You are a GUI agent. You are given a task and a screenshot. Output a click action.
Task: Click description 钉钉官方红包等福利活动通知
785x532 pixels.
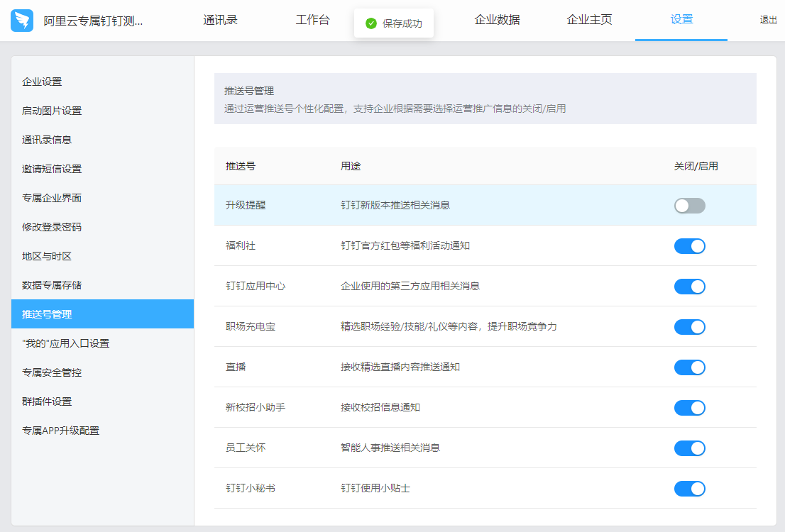(405, 245)
